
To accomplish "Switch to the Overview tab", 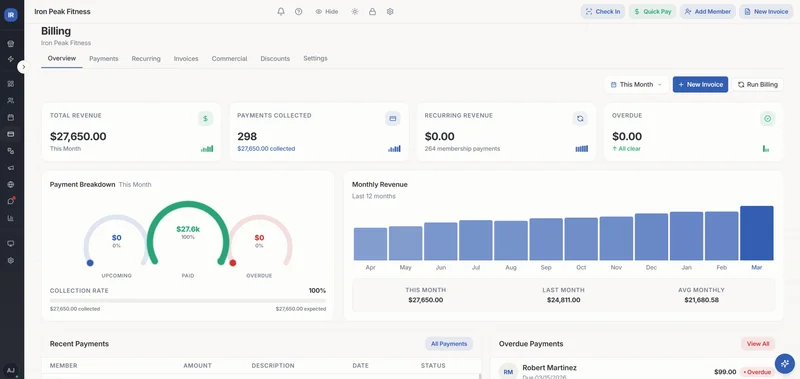I will click(x=62, y=59).
